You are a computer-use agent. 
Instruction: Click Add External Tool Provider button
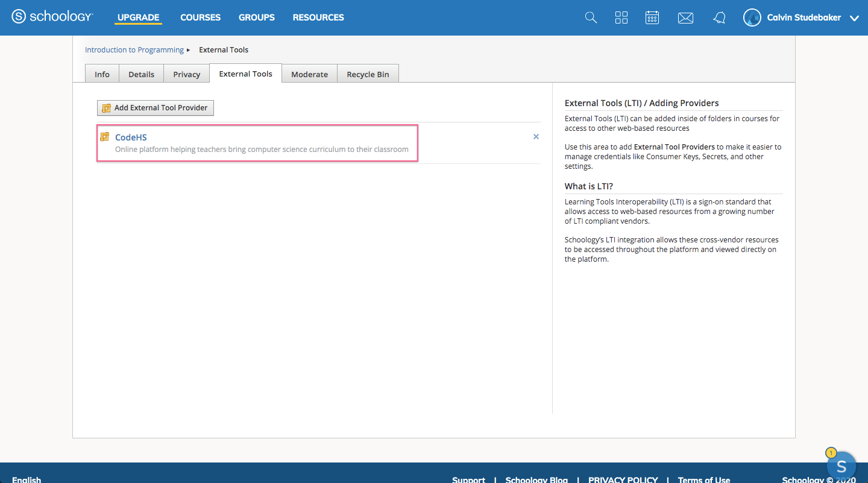156,108
